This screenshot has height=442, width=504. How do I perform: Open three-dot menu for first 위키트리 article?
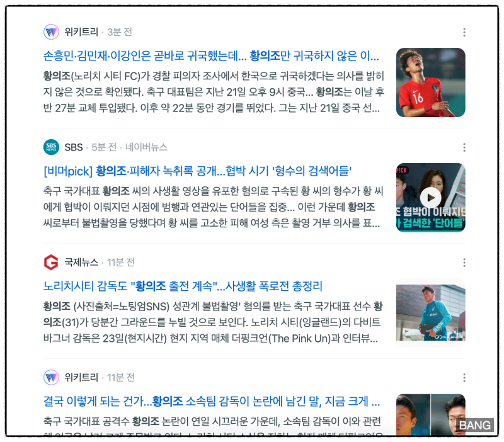[464, 32]
